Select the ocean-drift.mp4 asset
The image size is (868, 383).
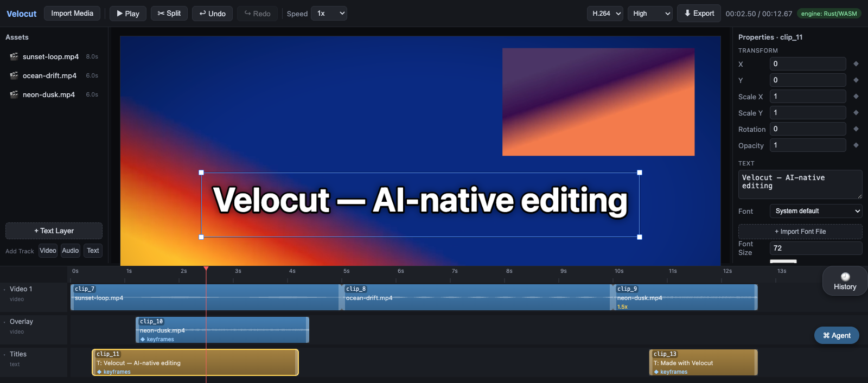pos(54,75)
